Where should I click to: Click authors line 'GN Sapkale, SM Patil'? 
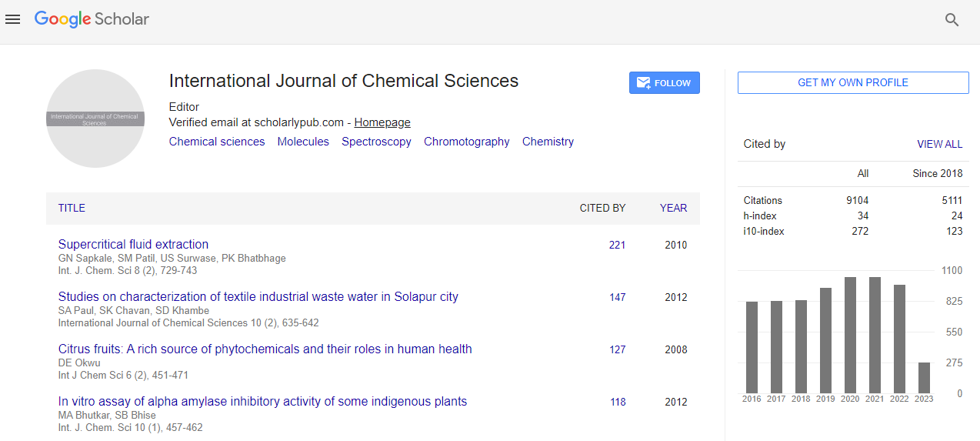(x=172, y=259)
